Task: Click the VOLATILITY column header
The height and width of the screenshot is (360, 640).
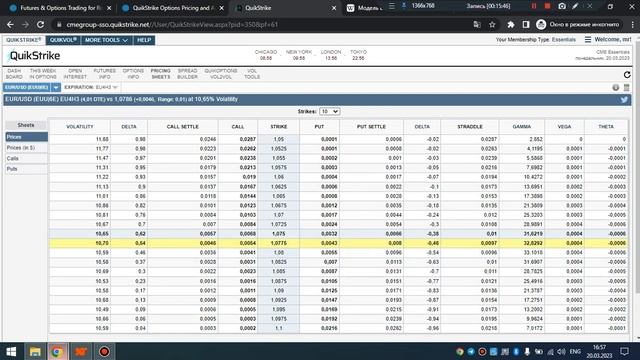Action: coord(80,127)
